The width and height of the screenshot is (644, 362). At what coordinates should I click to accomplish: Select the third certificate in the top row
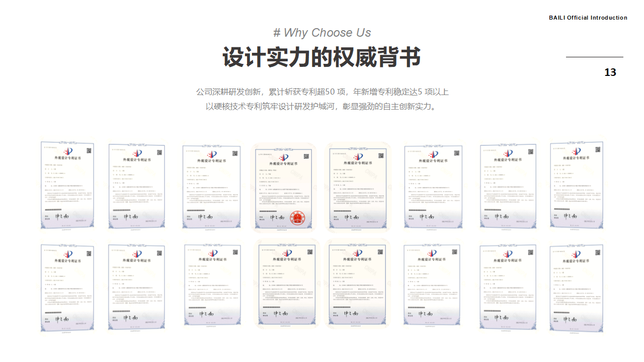(211, 187)
